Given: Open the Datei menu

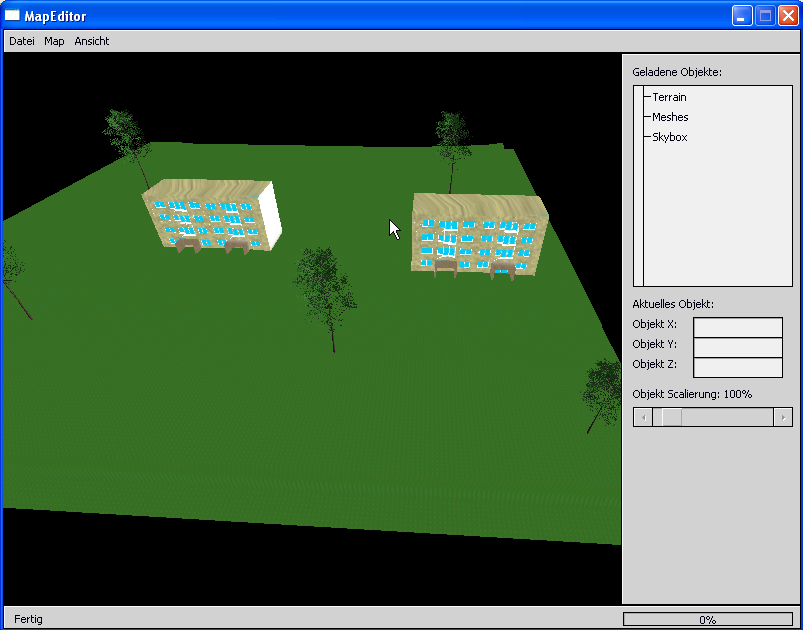Looking at the screenshot, I should point(21,41).
